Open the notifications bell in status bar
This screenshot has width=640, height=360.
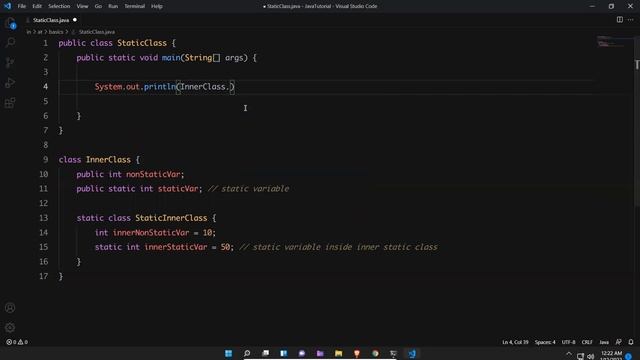631,342
